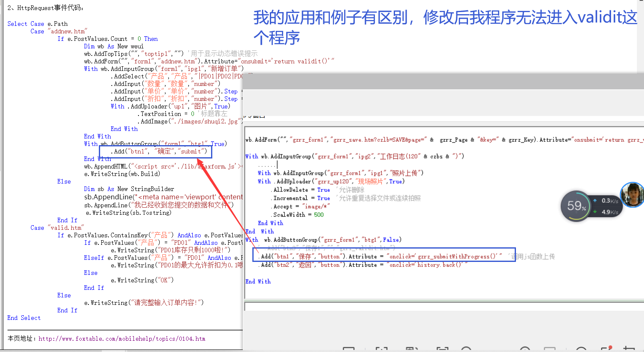The width and height of the screenshot is (644, 352).
Task: Click the e.WriteString("OK") line
Action: click(x=142, y=280)
